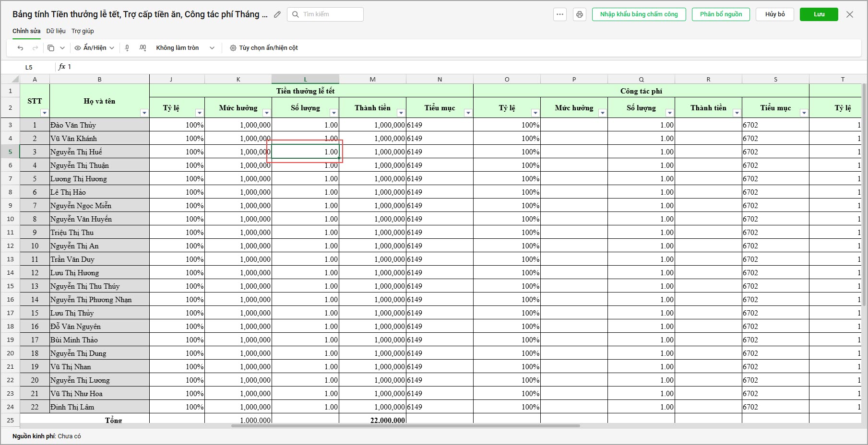Image resolution: width=868 pixels, height=445 pixels.
Task: Open the filter dropdown on Họ và tên column
Action: 144,113
